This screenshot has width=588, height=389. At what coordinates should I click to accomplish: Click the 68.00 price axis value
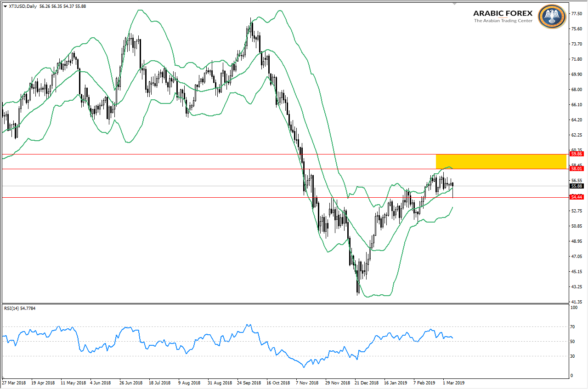[576, 90]
